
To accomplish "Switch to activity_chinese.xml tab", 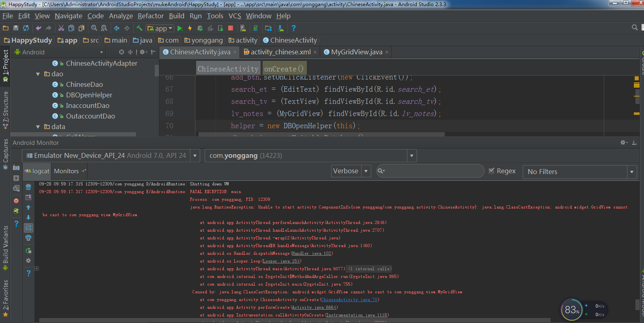I will pos(280,52).
